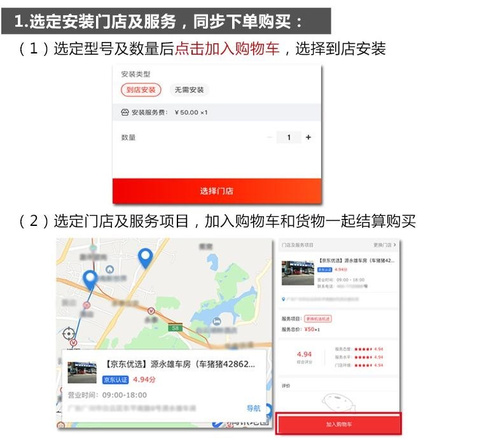Click the store photo thumbnail in map card

[x=82, y=372]
